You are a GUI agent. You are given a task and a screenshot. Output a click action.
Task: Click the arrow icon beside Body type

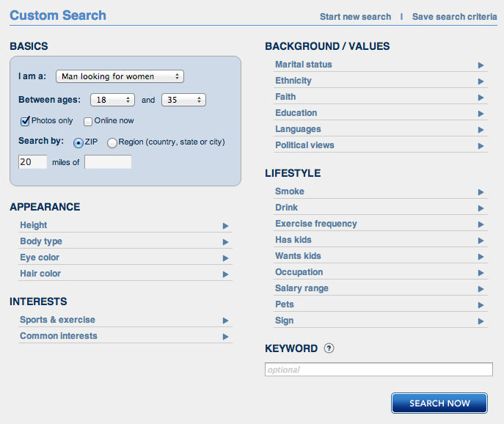[226, 242]
